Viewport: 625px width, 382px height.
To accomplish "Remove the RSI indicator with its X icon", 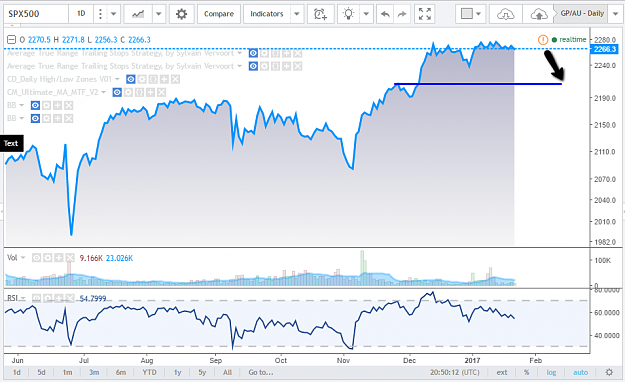I will click(70, 298).
